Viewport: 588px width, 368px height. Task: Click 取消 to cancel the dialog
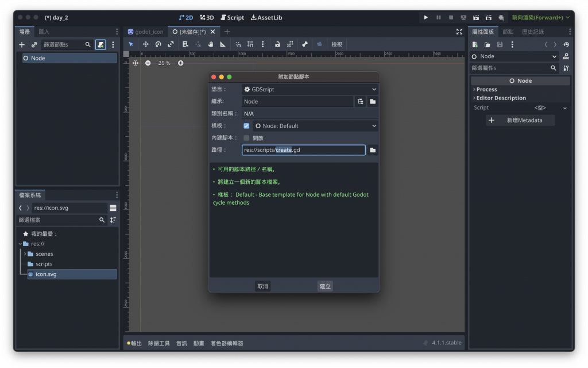click(262, 286)
